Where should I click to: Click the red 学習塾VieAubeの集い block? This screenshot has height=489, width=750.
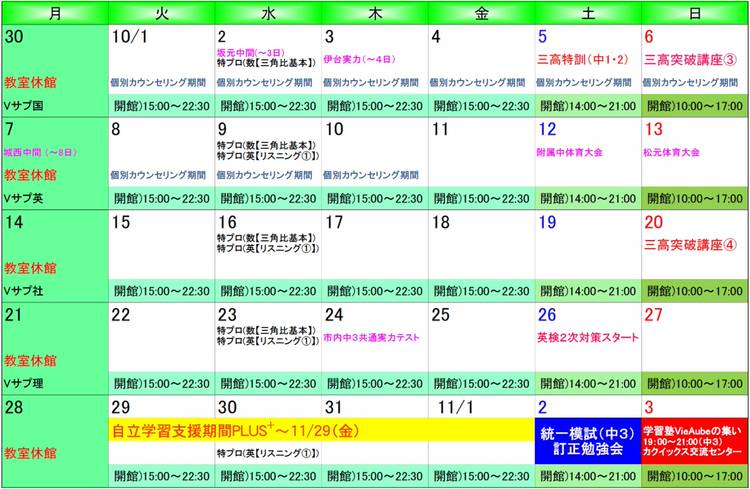695,440
